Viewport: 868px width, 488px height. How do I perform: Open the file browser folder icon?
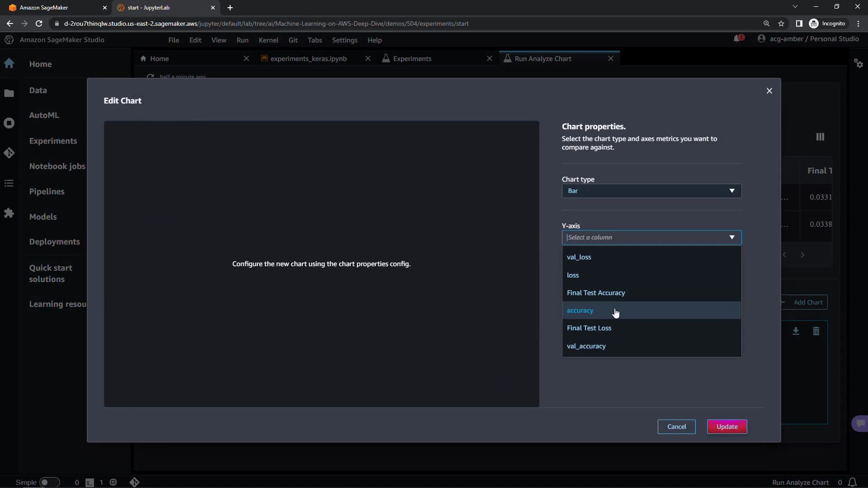point(9,94)
